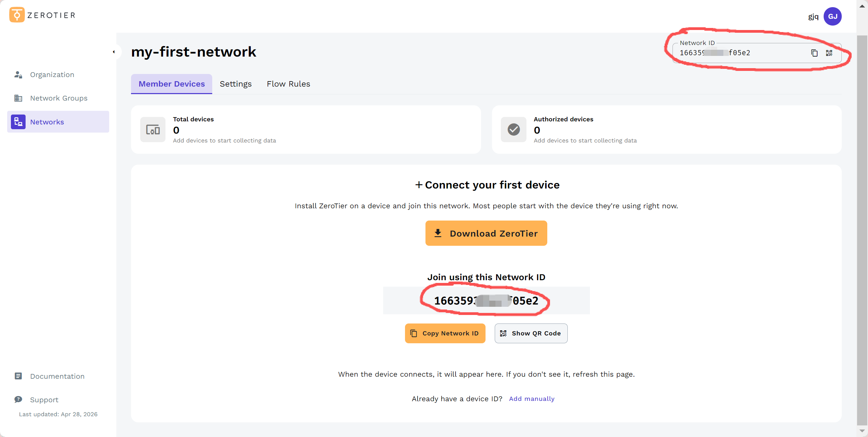The image size is (868, 437).
Task: Click the Show QR Code button
Action: pos(531,333)
